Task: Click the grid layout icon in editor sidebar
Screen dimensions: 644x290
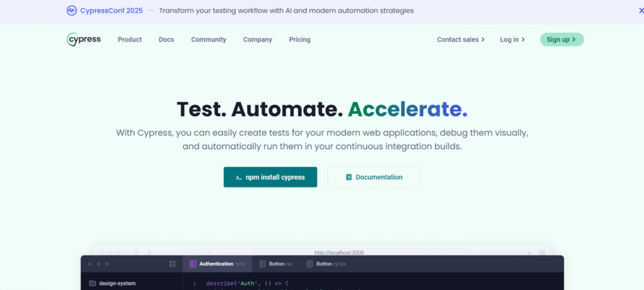Action: (x=173, y=264)
